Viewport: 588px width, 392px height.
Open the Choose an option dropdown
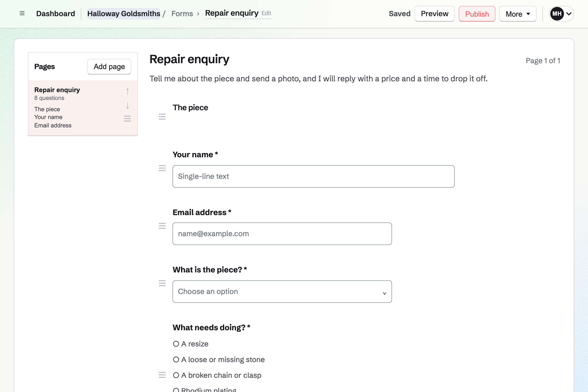282,292
